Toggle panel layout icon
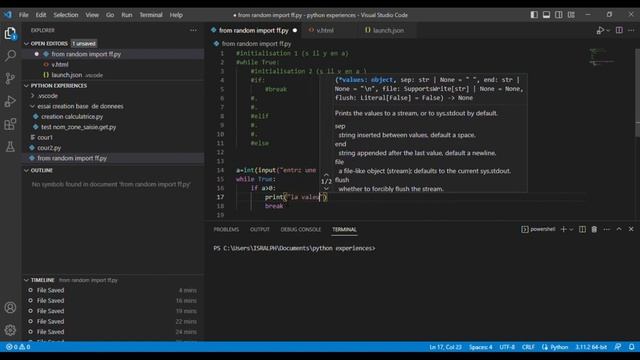The image size is (640, 360). pyautogui.click(x=546, y=15)
